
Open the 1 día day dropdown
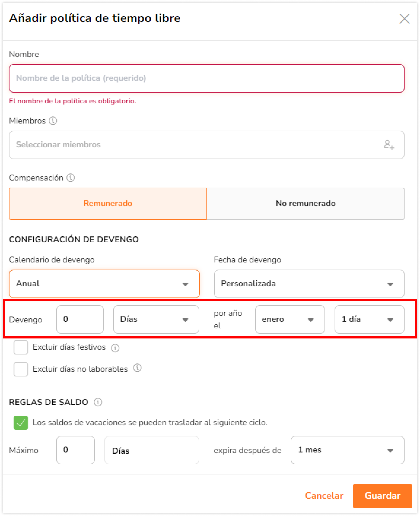[369, 319]
